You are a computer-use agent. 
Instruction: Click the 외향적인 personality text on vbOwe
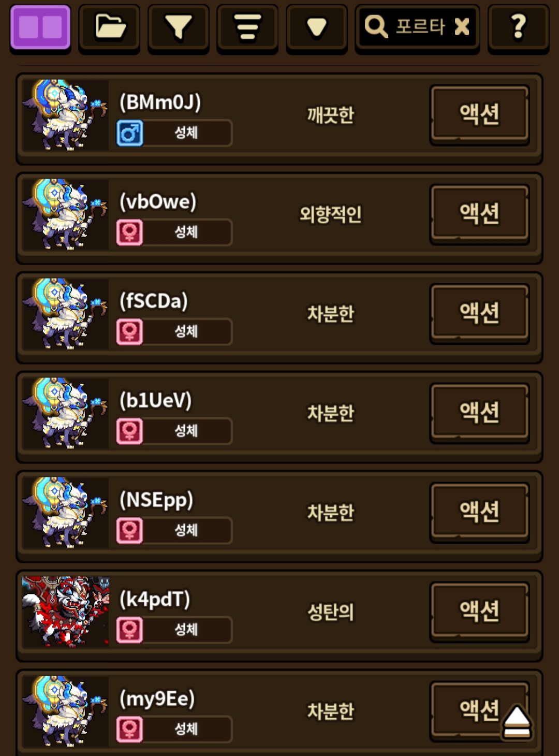pyautogui.click(x=331, y=214)
